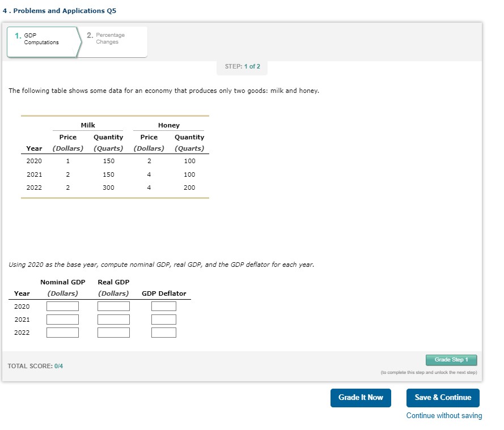This screenshot has height=430, width=504.
Task: Click the Nominal GDP input for 2022
Action: (62, 332)
